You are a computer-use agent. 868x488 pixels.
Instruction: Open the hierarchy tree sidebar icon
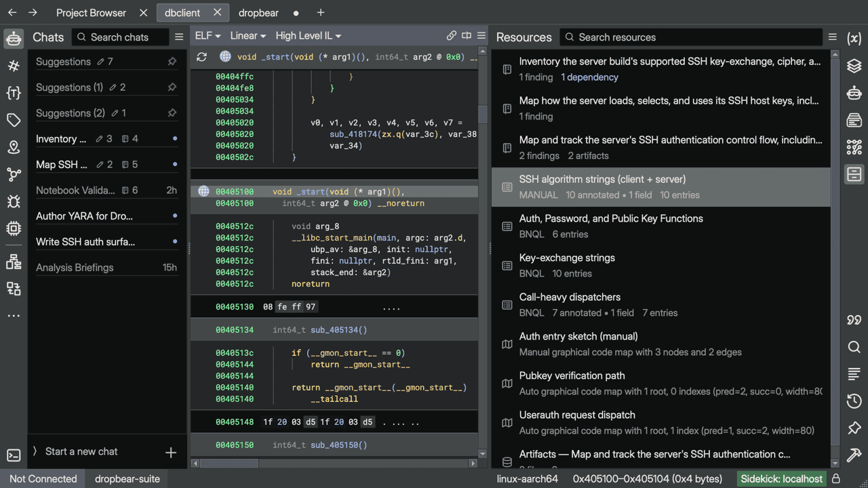(14, 262)
